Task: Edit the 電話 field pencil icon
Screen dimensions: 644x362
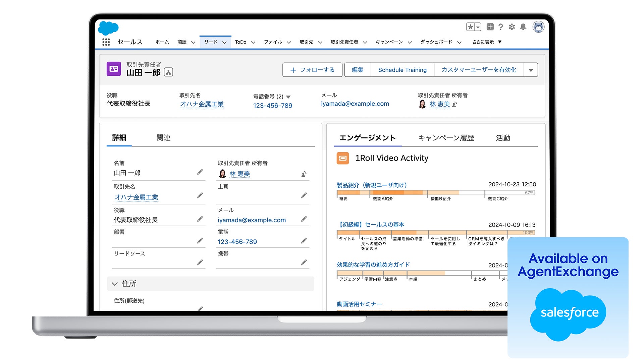Action: coord(304,241)
